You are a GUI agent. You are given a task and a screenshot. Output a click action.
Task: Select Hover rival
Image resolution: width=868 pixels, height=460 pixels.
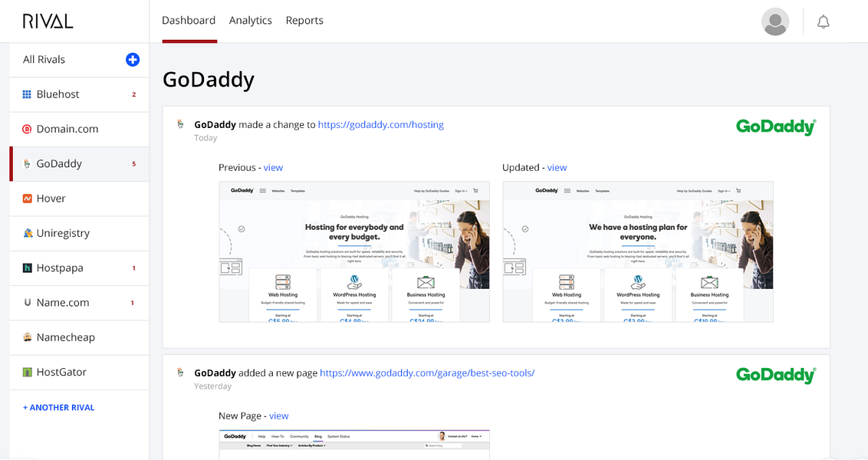(79, 198)
